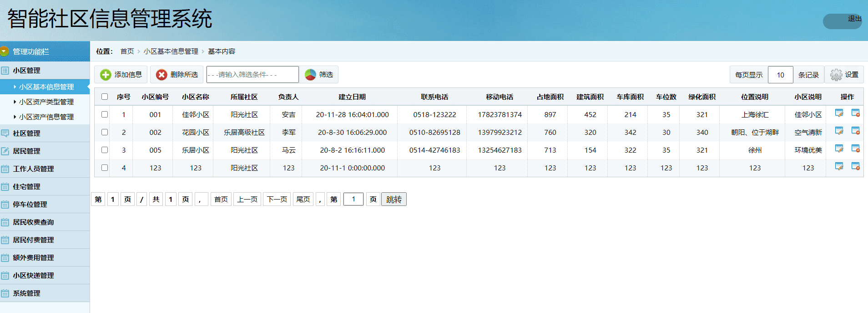Click the 每页显示 label
This screenshot has height=313, width=868.
click(749, 75)
